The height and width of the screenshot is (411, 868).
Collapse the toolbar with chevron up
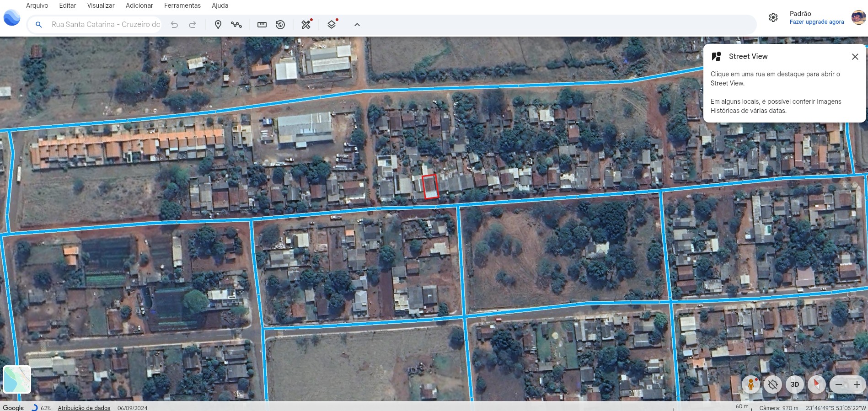click(x=357, y=25)
